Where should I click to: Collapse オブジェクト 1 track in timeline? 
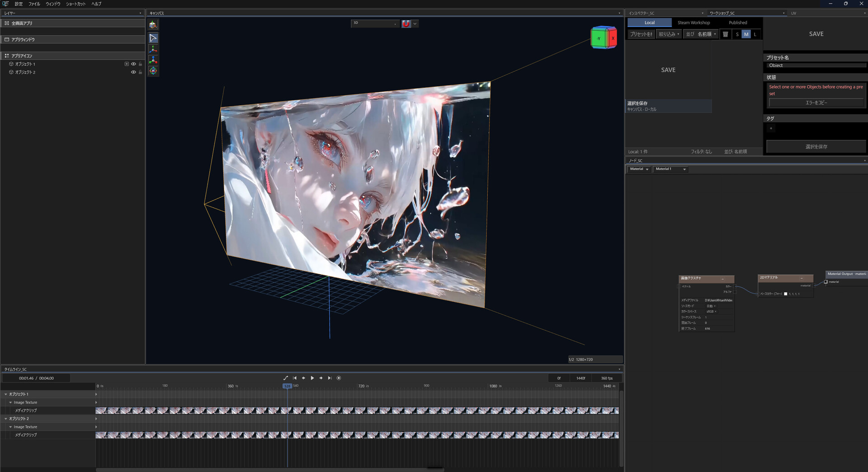click(6, 394)
